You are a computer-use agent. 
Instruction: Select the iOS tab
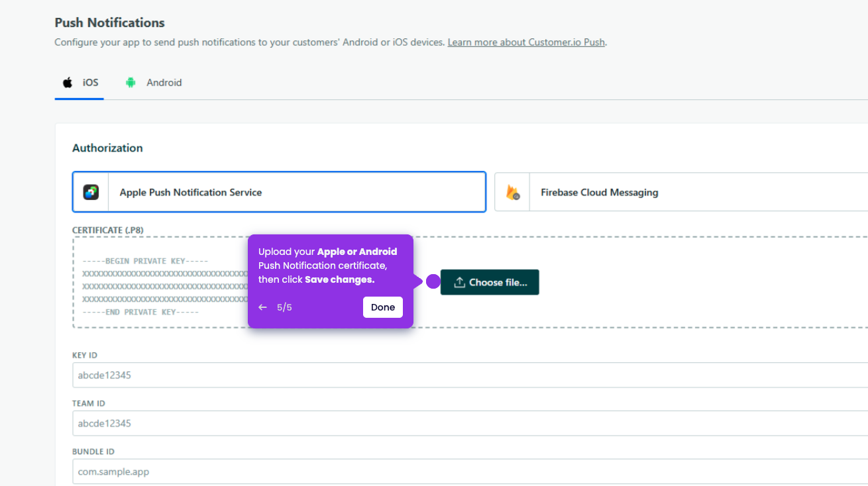(x=80, y=83)
